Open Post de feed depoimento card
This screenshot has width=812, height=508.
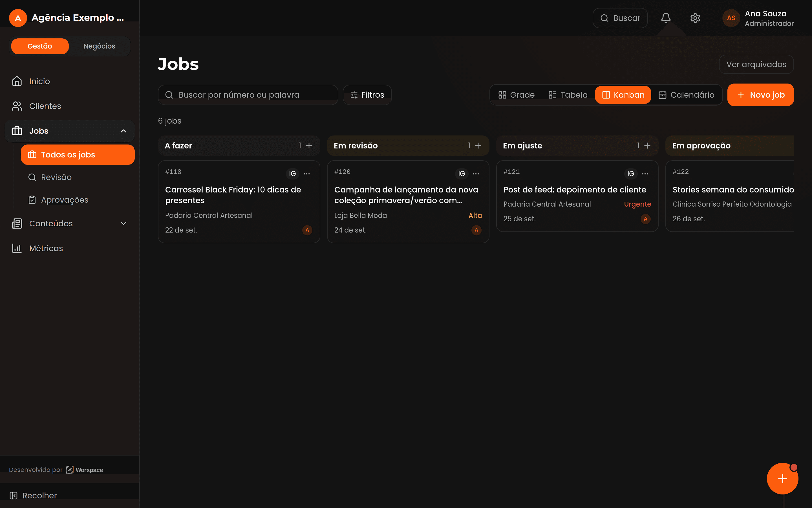click(x=577, y=196)
